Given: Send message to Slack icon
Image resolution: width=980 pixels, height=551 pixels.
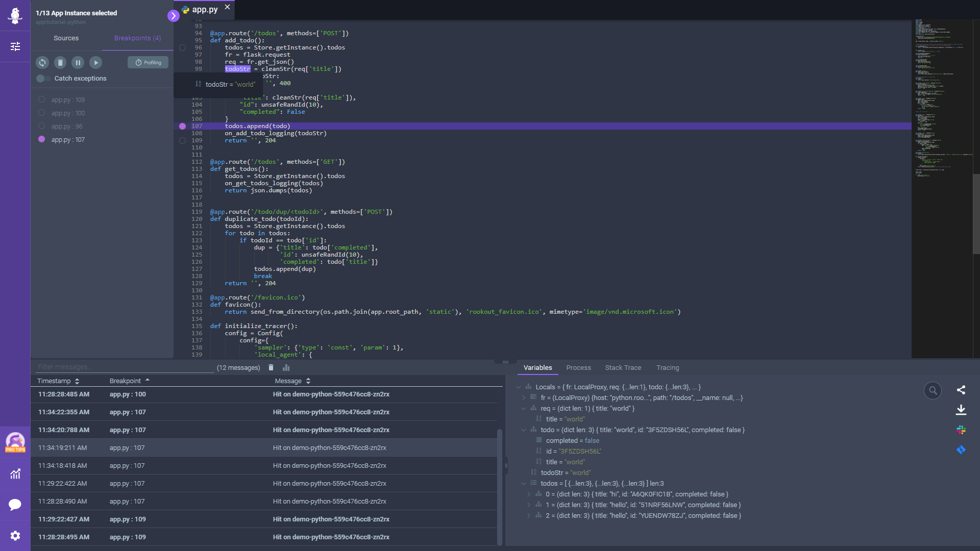Looking at the screenshot, I should [x=961, y=430].
